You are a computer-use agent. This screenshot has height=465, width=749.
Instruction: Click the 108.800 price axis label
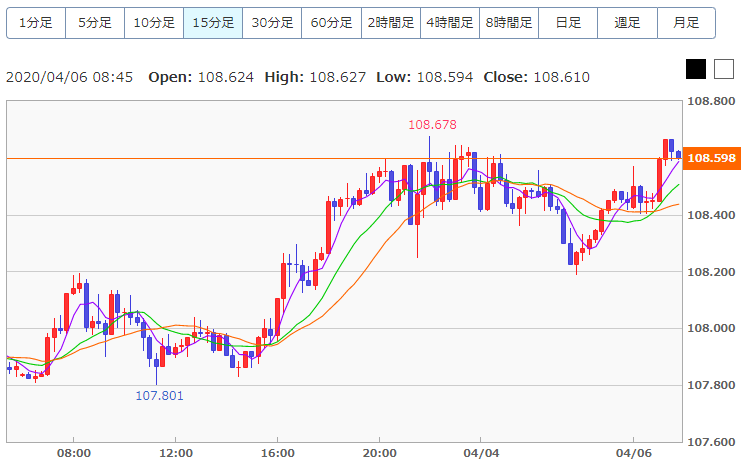tap(711, 101)
